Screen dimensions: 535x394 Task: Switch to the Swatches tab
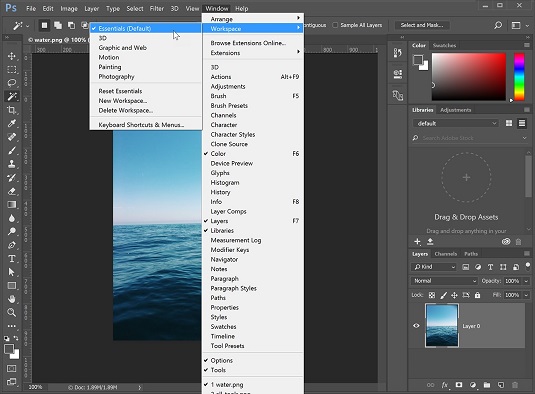tap(444, 45)
